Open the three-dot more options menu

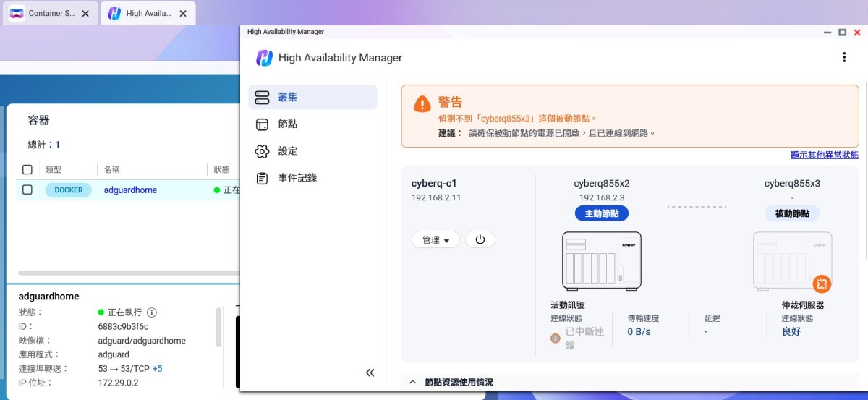point(843,57)
